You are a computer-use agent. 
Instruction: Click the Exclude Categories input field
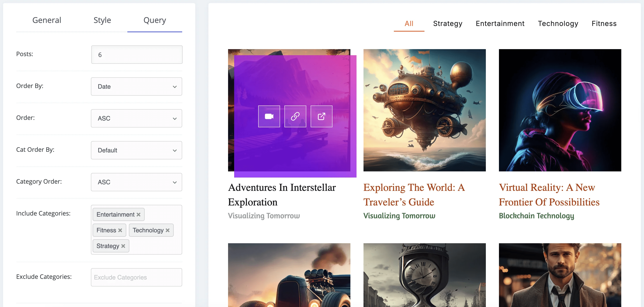(x=137, y=277)
